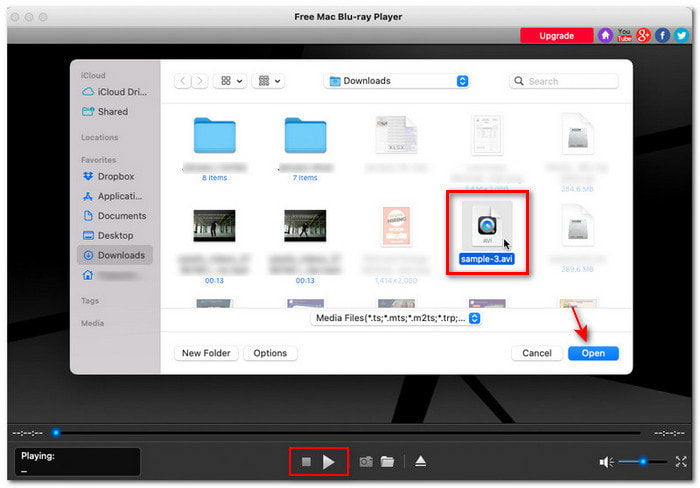Screen dimensions: 700x488
Task: Click the sample-3.avi filename label
Action: click(487, 259)
